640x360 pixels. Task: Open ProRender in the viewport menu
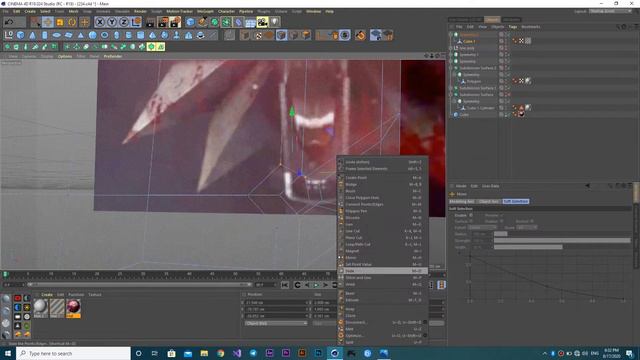tap(113, 56)
